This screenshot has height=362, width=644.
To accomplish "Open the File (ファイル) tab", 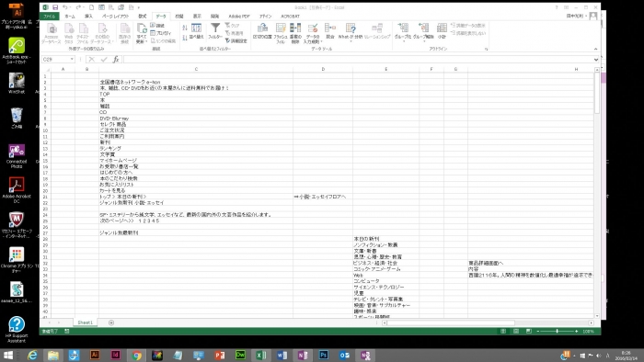I will pos(50,17).
